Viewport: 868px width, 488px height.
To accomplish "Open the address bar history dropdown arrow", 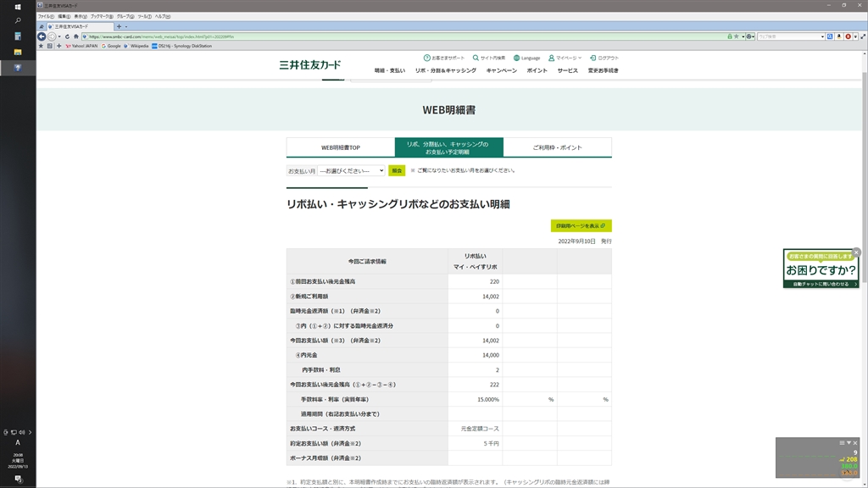I will click(743, 36).
